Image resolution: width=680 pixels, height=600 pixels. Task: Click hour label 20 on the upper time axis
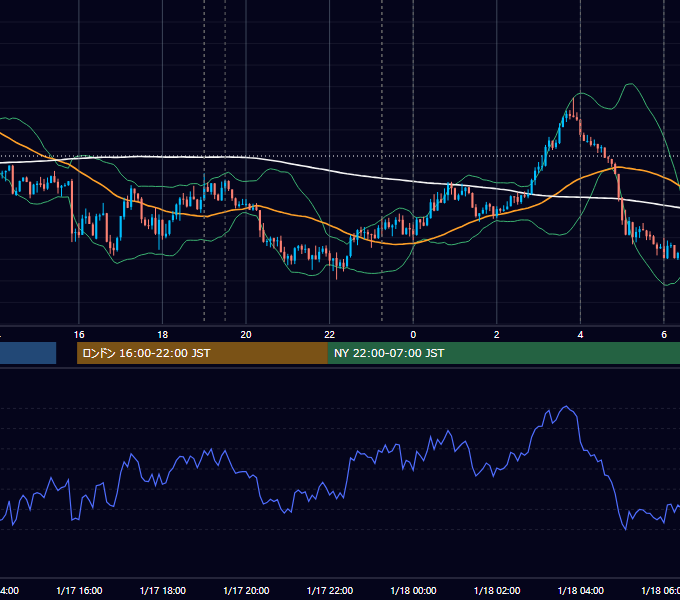[x=246, y=335]
